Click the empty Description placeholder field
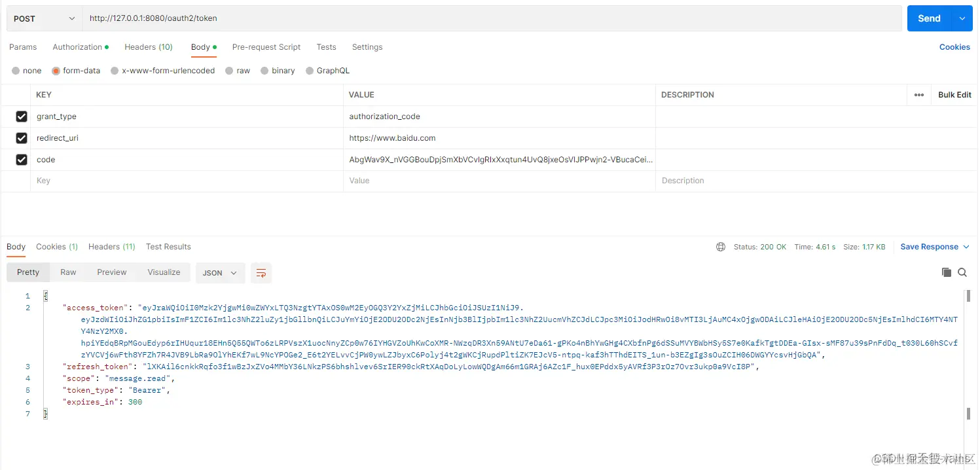This screenshot has height=470, width=980. pyautogui.click(x=816, y=181)
